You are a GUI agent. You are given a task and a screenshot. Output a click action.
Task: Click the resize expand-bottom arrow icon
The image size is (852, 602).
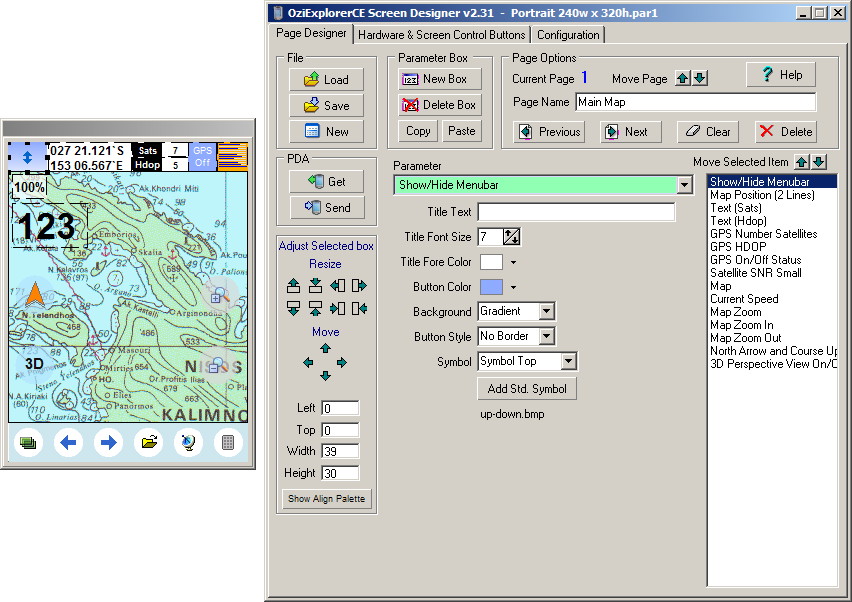pyautogui.click(x=293, y=309)
